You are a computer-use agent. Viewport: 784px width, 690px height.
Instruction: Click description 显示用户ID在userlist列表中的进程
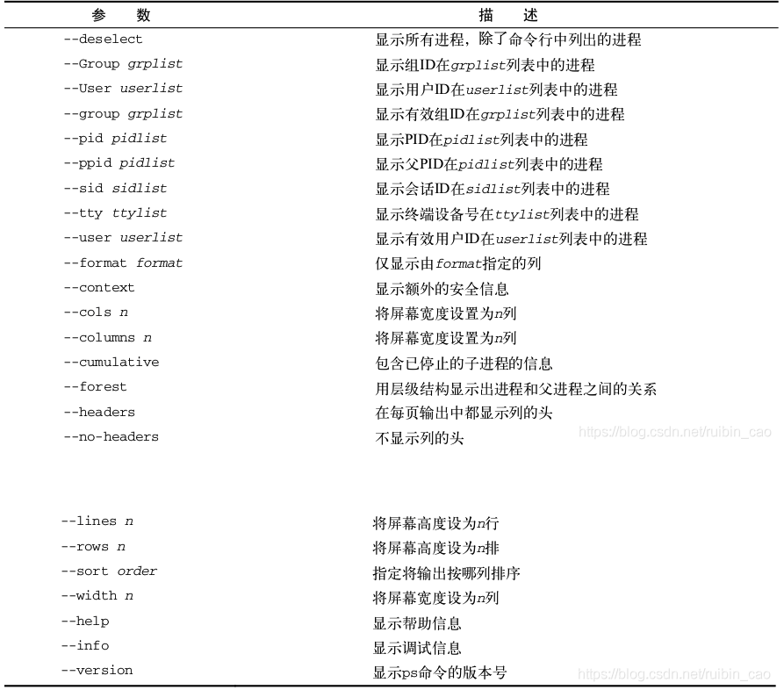(497, 90)
